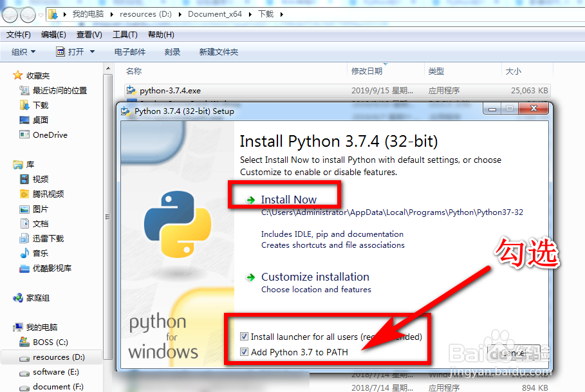Select 下载 breadcrumb segment
Viewport: 585px width, 392px height.
point(266,14)
